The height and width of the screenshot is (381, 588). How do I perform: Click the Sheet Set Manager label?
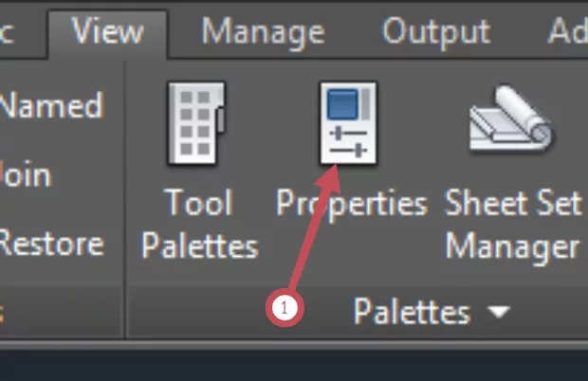tap(513, 225)
